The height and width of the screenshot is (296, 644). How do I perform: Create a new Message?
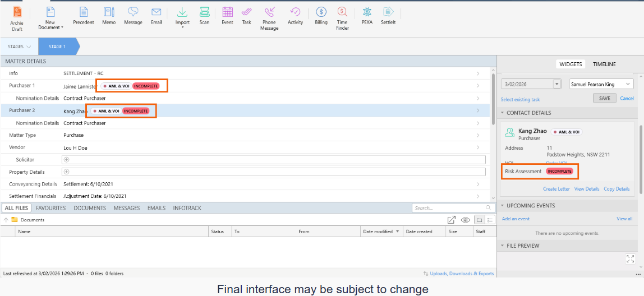pyautogui.click(x=133, y=16)
